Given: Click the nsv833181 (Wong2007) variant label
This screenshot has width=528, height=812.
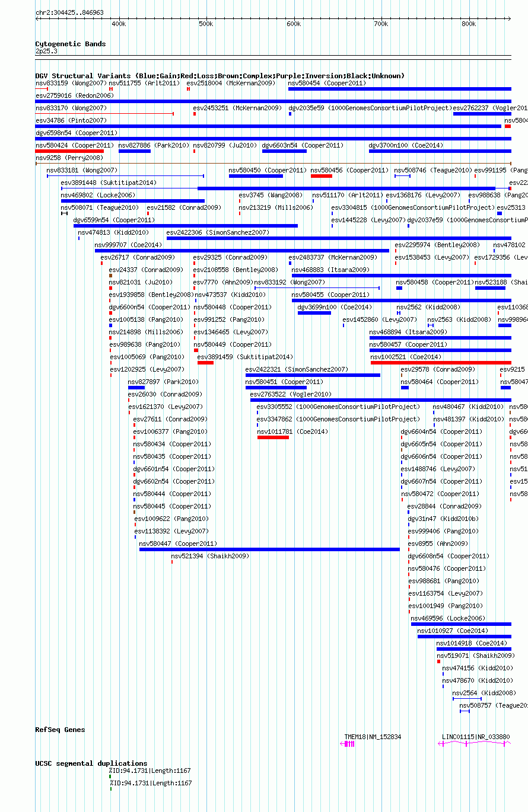Looking at the screenshot, I should pyautogui.click(x=82, y=170).
